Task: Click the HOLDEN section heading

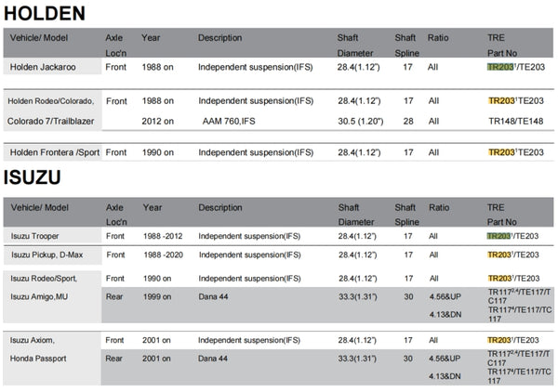Action: coord(46,13)
